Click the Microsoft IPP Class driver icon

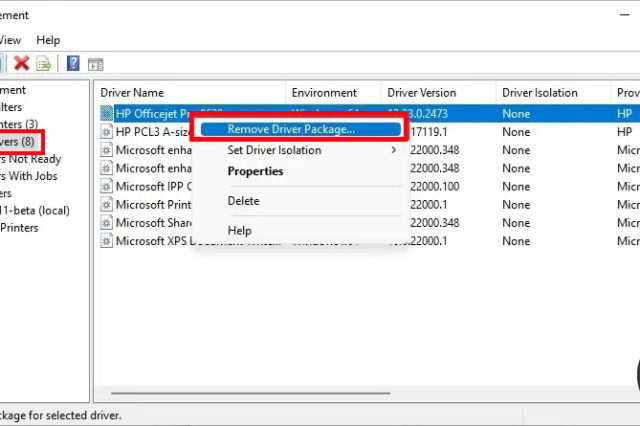tap(107, 186)
